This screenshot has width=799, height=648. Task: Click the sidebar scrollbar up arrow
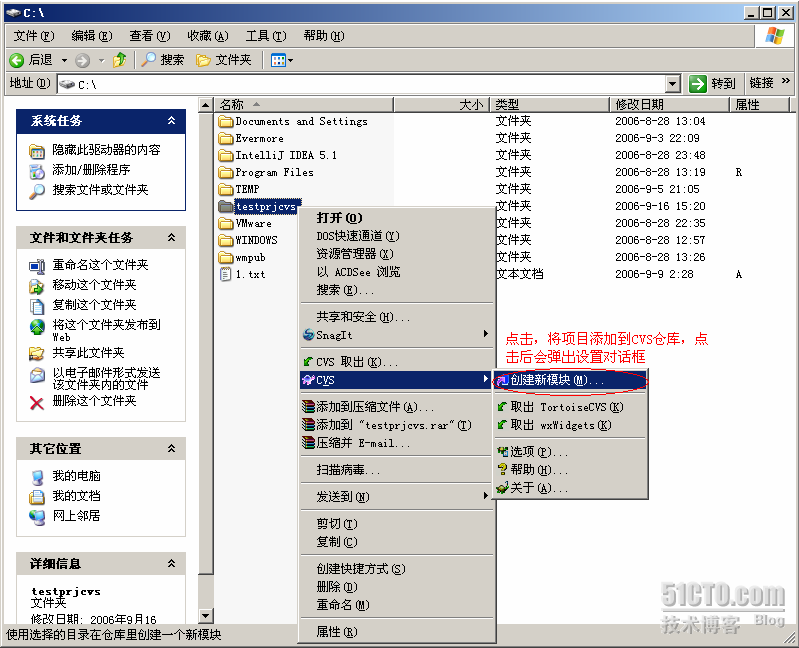coord(205,105)
